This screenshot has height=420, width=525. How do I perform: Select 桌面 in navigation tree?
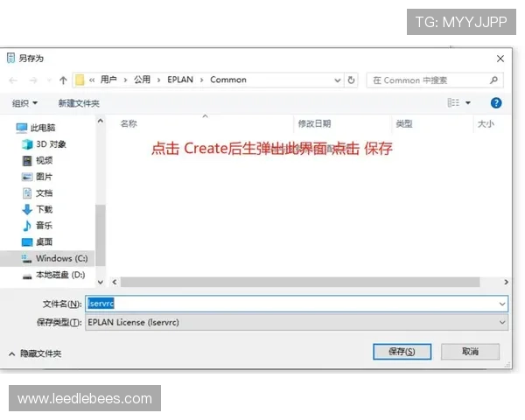click(x=37, y=241)
